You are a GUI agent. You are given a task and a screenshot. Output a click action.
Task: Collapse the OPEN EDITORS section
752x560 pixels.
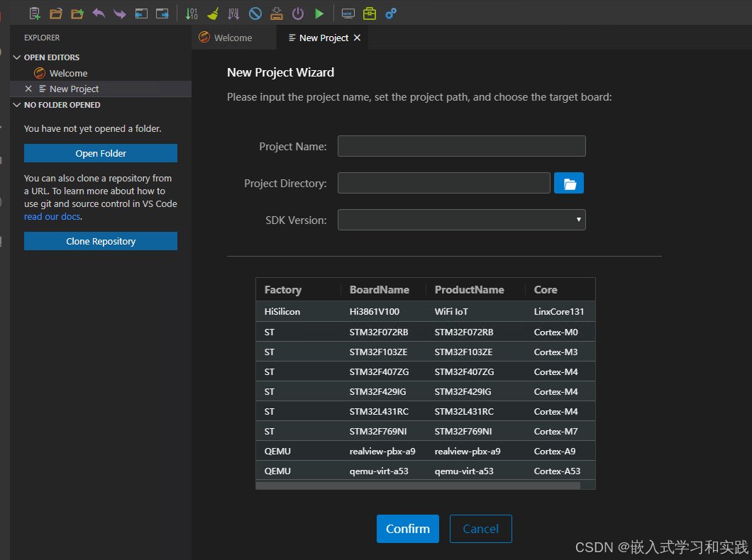[x=17, y=57]
